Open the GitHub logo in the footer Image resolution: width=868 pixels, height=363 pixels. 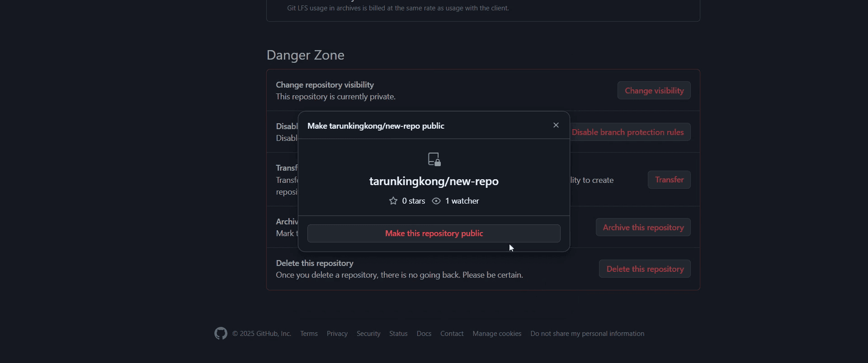221,334
